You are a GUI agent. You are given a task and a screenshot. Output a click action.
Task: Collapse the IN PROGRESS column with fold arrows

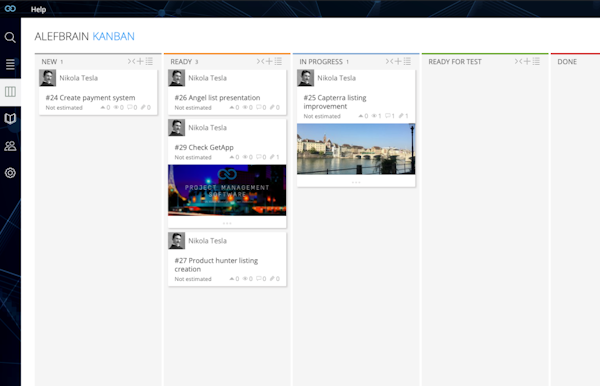pyautogui.click(x=389, y=61)
